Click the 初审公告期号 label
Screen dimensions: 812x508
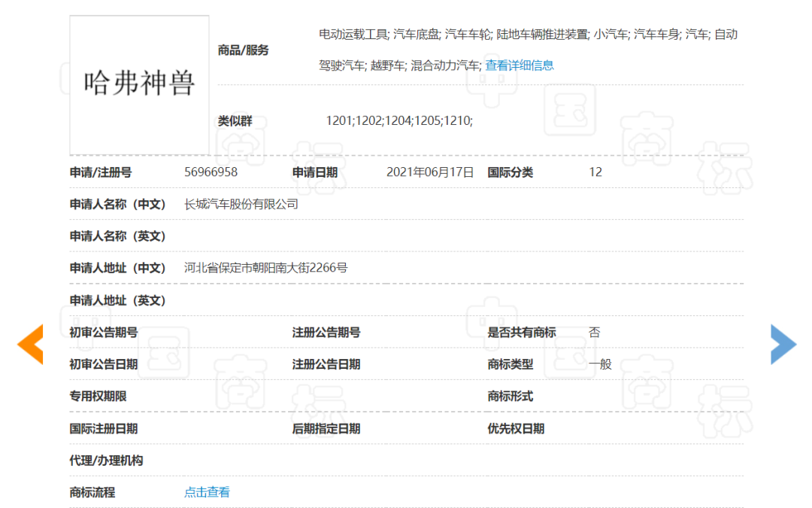(x=104, y=333)
